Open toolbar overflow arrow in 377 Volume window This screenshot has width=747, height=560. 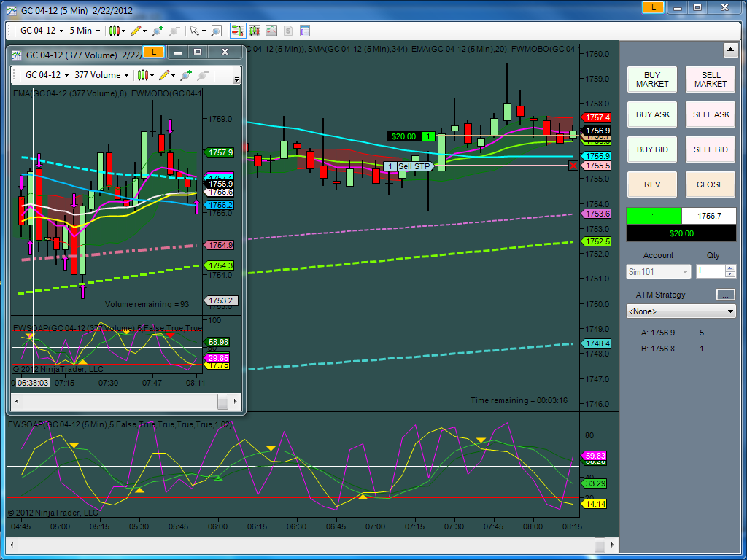point(237,80)
